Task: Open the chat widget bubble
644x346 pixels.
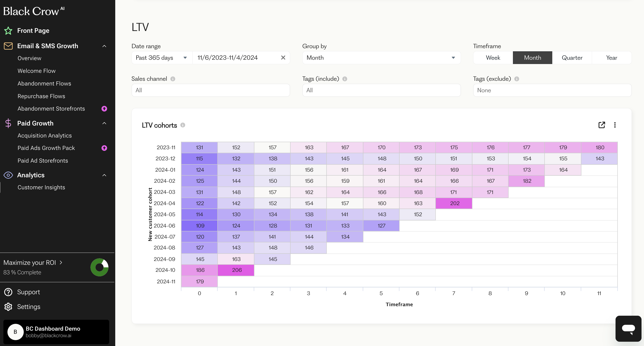Action: pyautogui.click(x=628, y=329)
